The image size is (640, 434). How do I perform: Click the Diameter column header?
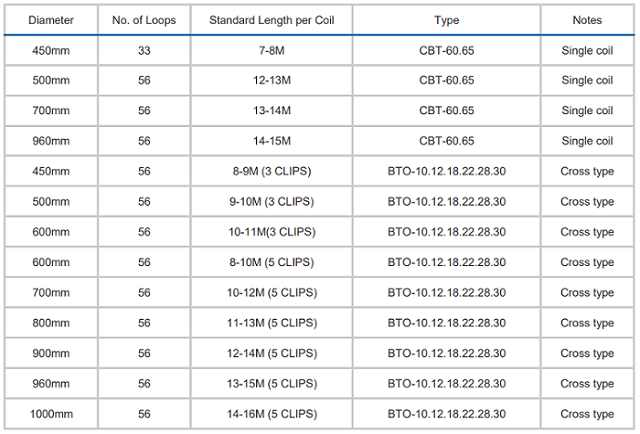[x=51, y=20]
